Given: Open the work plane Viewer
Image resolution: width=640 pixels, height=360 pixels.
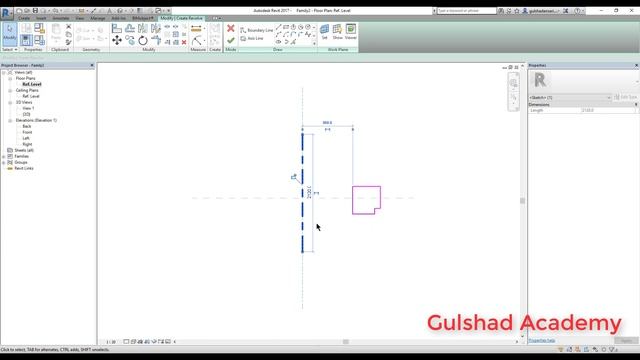Looking at the screenshot, I should point(351,31).
